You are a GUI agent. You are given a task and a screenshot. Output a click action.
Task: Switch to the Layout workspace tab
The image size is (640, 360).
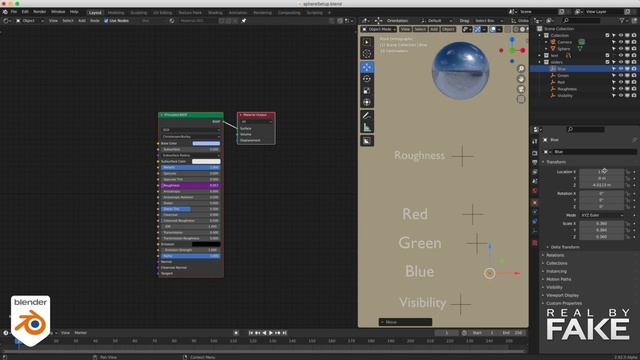(95, 13)
